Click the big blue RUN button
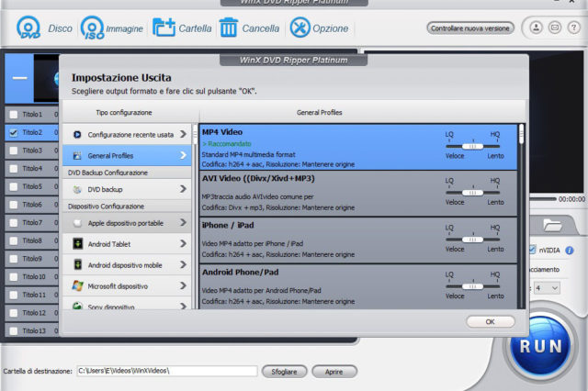The width and height of the screenshot is (588, 391). pyautogui.click(x=547, y=347)
